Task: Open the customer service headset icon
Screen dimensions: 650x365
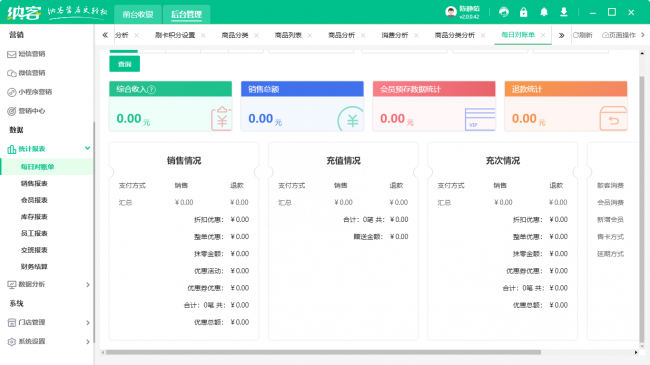Action: pos(504,12)
